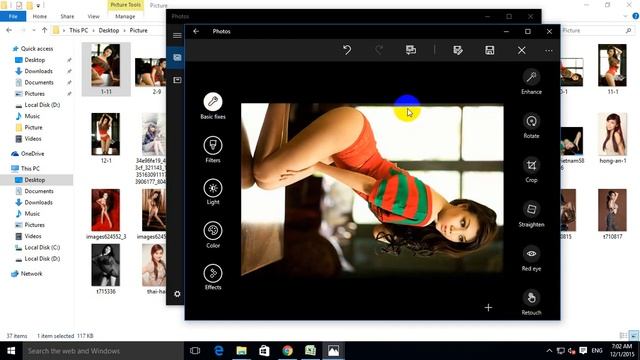Navigate back in File Explorer

(x=9, y=30)
